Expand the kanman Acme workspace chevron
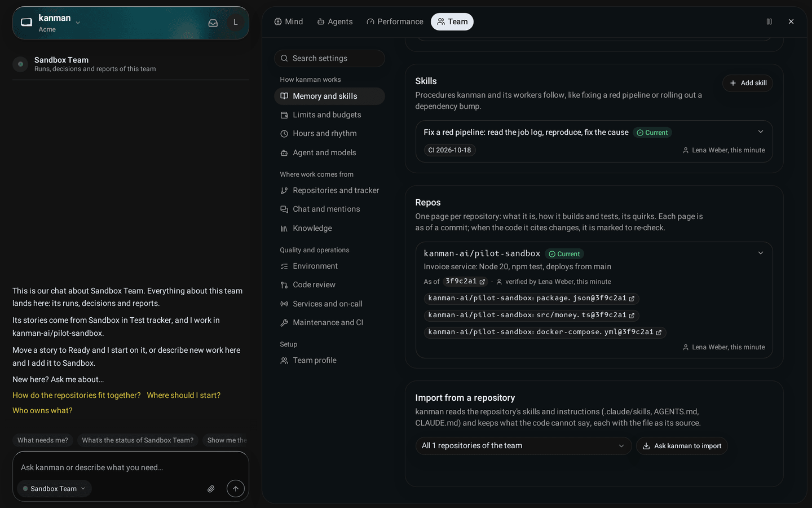The height and width of the screenshot is (508, 812). click(78, 23)
